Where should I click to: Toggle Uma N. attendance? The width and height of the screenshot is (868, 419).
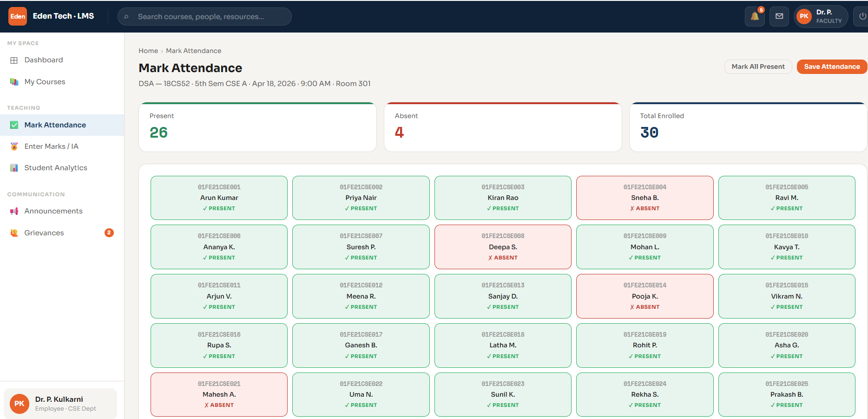(361, 394)
